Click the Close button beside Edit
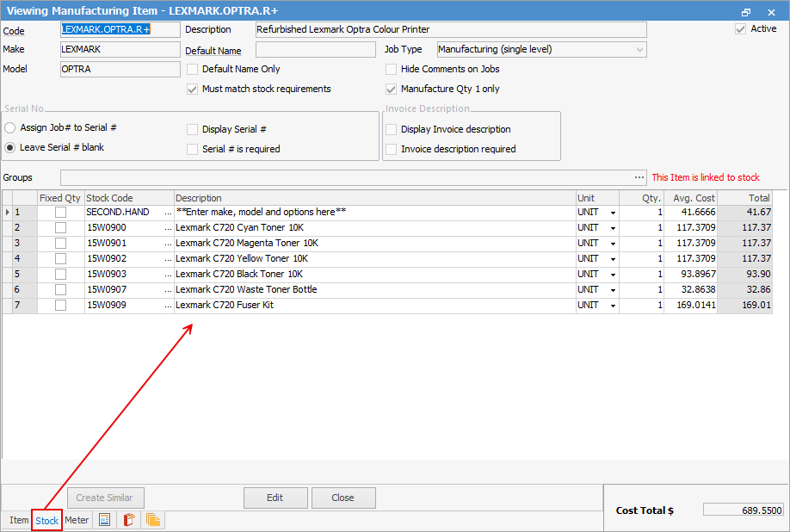The width and height of the screenshot is (790, 532). point(343,498)
